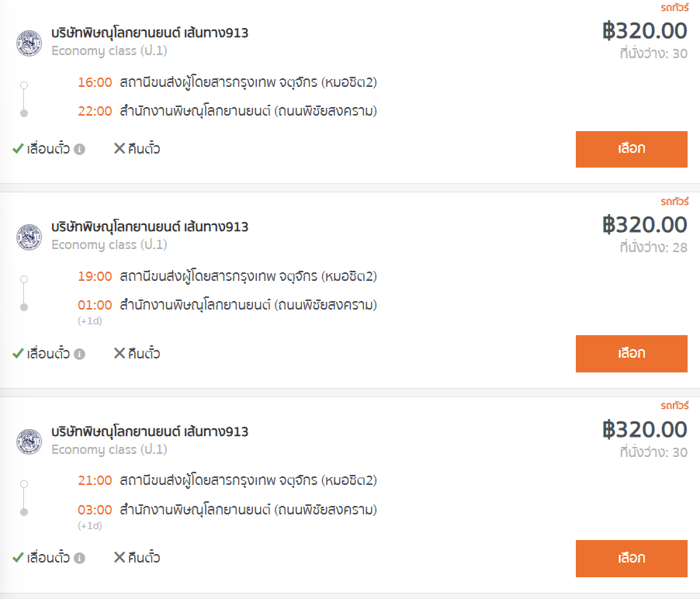Click the X icon beside คืนตั๋ว in third card
700x599 pixels.
pos(120,558)
